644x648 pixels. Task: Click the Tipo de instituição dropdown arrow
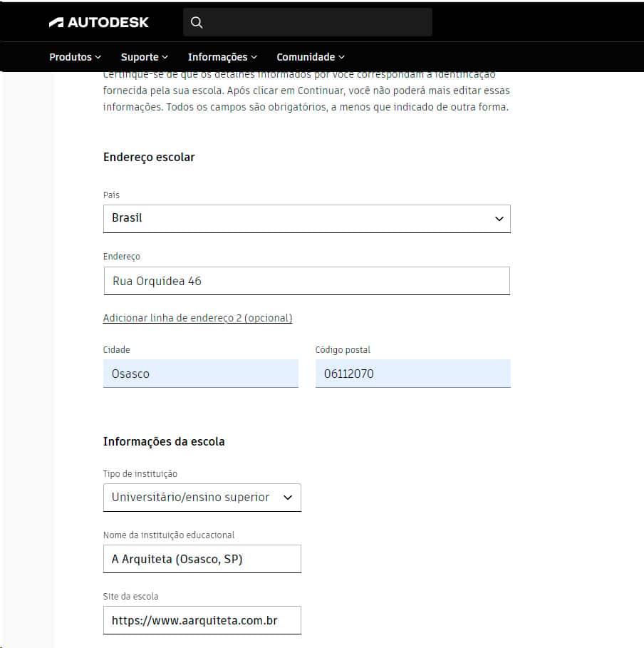[288, 498]
